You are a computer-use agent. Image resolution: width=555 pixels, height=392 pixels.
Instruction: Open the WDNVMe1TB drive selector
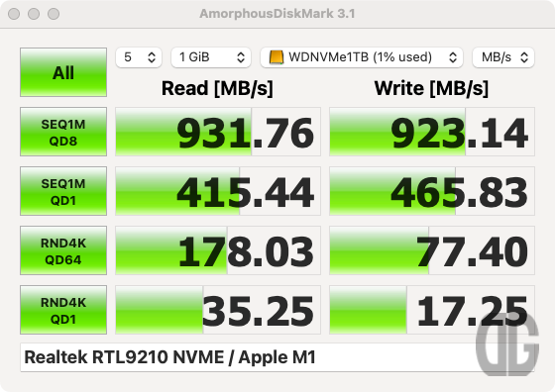[362, 57]
